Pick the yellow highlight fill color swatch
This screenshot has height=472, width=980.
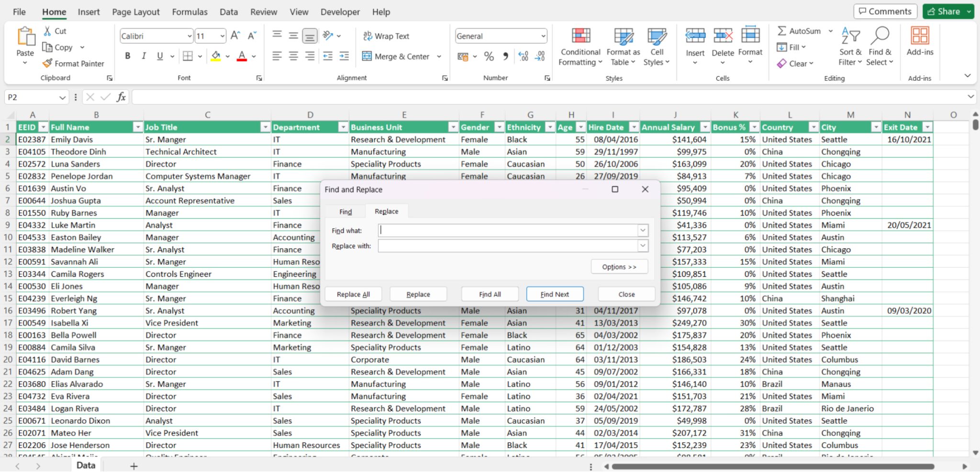tap(216, 56)
